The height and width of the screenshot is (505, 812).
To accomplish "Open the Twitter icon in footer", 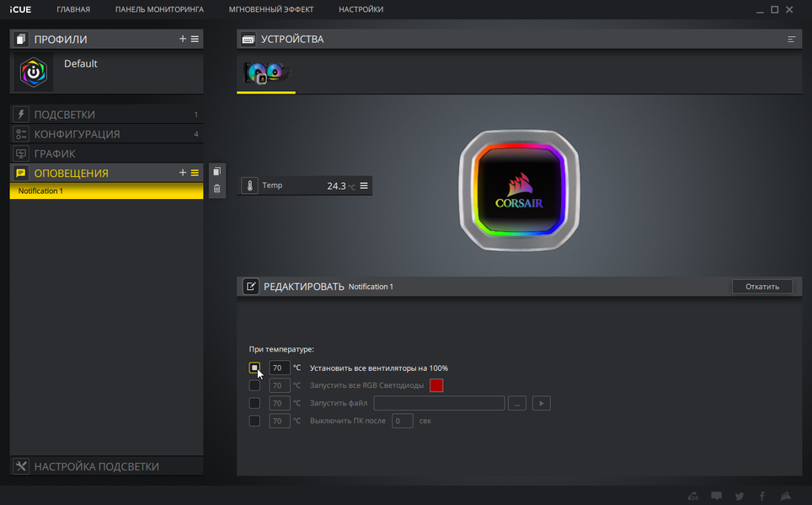I will point(740,496).
